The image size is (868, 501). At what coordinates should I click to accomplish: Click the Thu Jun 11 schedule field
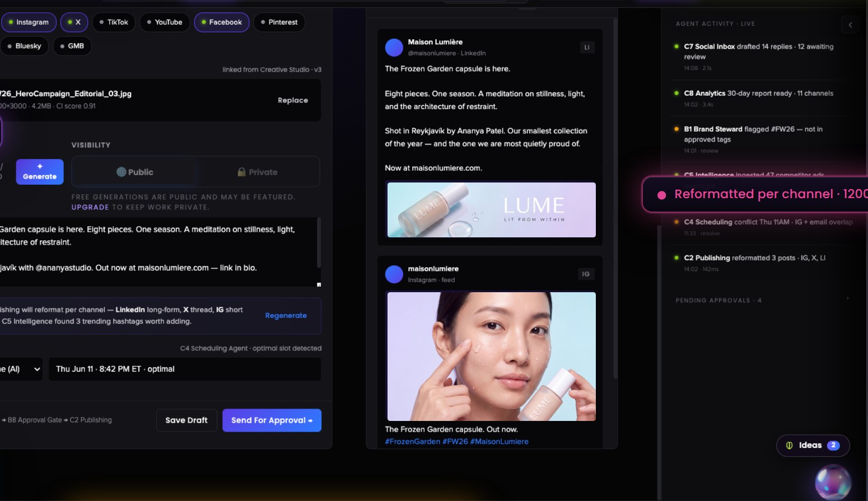[x=185, y=369]
